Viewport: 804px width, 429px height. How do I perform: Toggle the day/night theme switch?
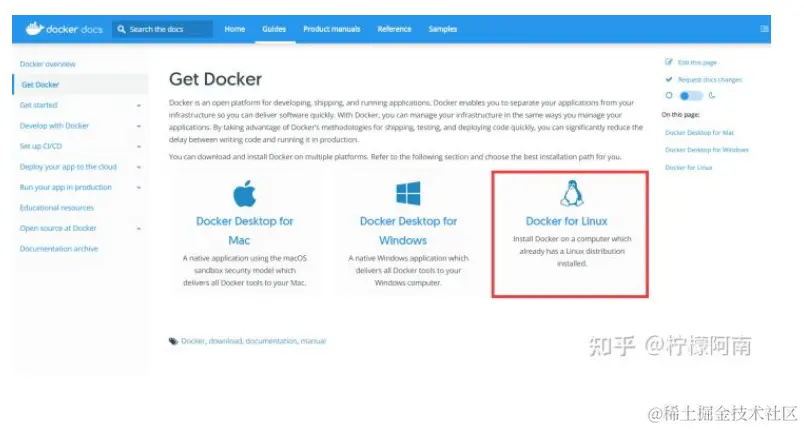[691, 96]
